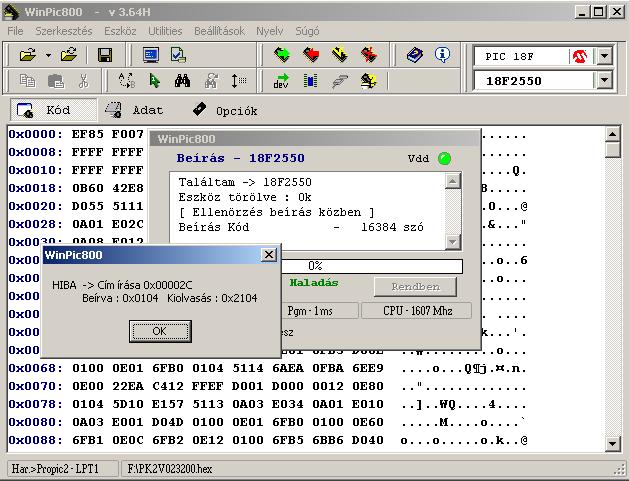Click the grey find-and-replace icon
The height and width of the screenshot is (481, 629).
[x=211, y=81]
